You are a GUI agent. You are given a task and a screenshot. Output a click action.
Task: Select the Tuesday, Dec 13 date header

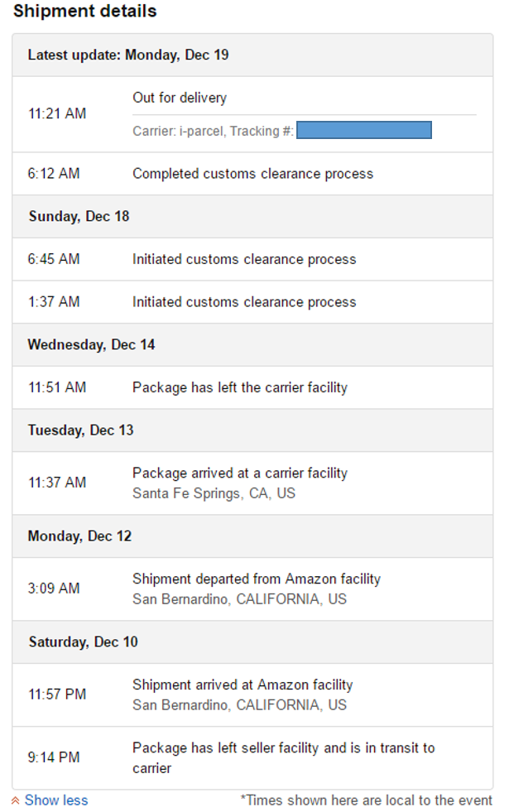click(x=252, y=430)
